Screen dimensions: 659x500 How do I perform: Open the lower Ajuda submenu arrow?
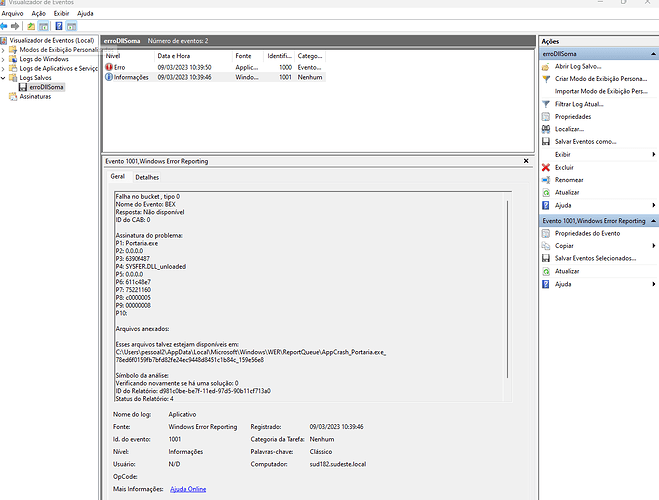coord(654,284)
